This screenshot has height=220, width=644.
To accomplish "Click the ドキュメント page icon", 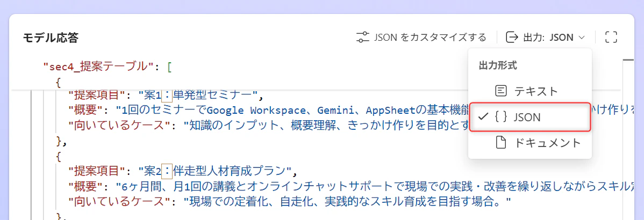I will click(x=500, y=143).
